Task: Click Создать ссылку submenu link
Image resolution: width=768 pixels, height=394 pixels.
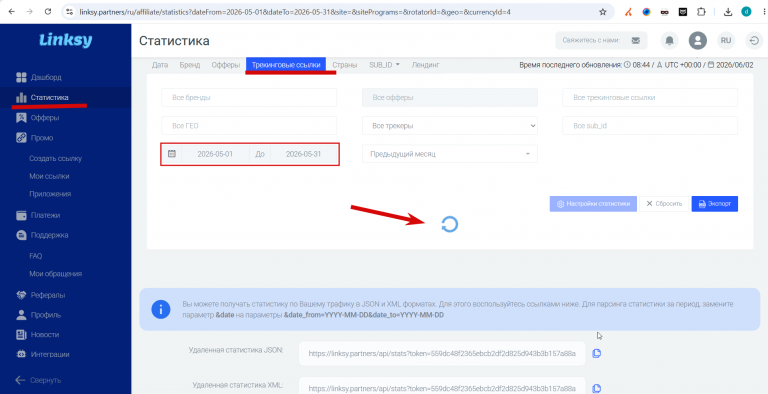Action: click(55, 158)
